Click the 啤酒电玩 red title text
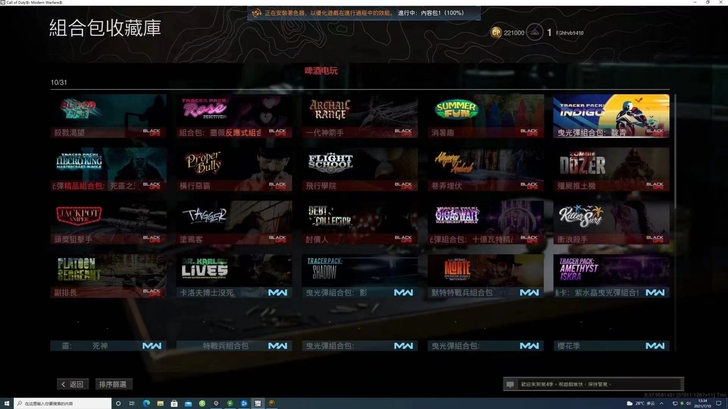This screenshot has height=409, width=728. (x=321, y=71)
